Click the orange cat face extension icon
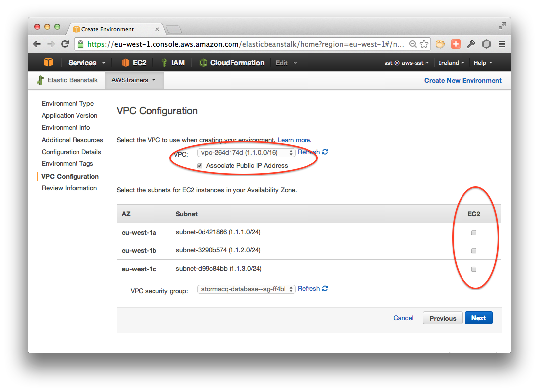This screenshot has height=392, width=539. pyautogui.click(x=440, y=44)
